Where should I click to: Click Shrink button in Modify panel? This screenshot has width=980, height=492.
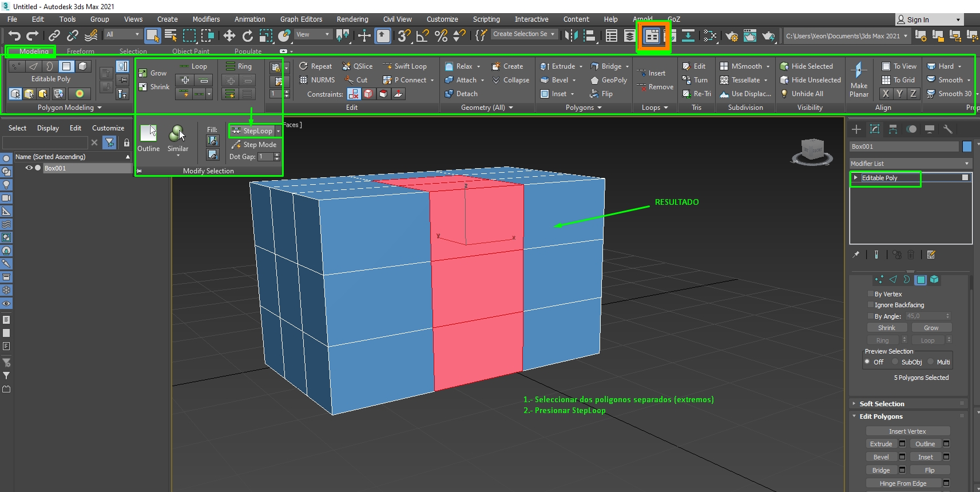pos(887,328)
